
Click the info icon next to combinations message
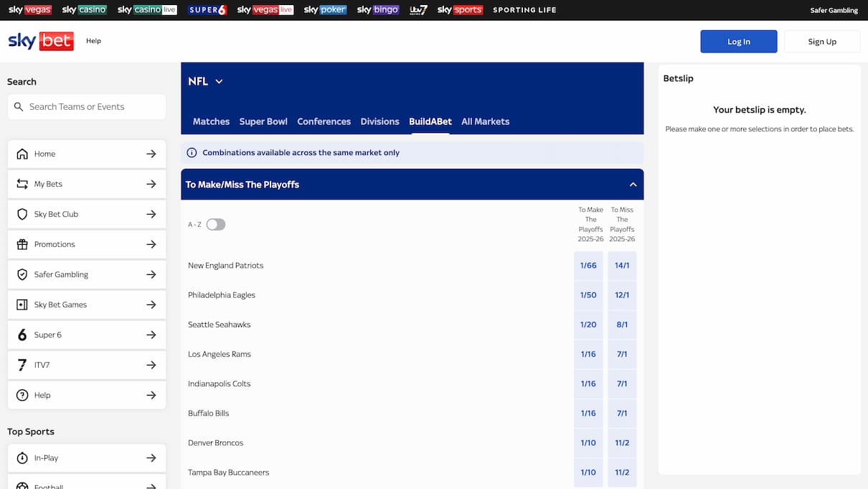192,152
